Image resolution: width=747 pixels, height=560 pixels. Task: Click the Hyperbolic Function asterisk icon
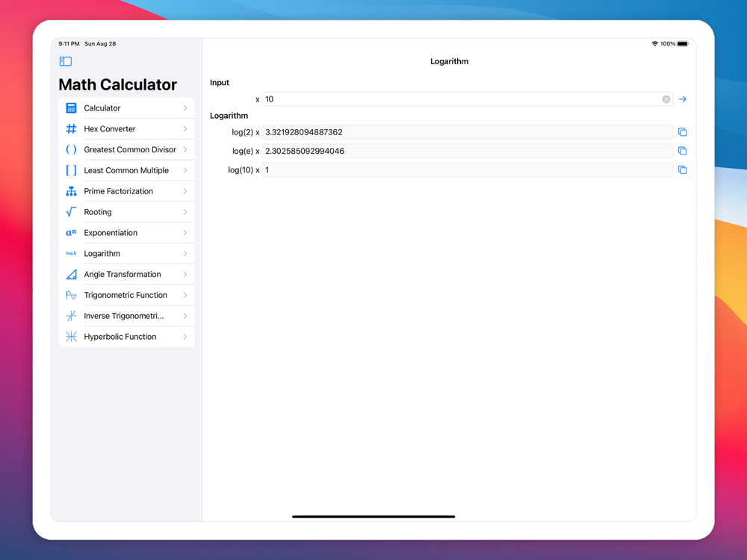click(x=71, y=337)
